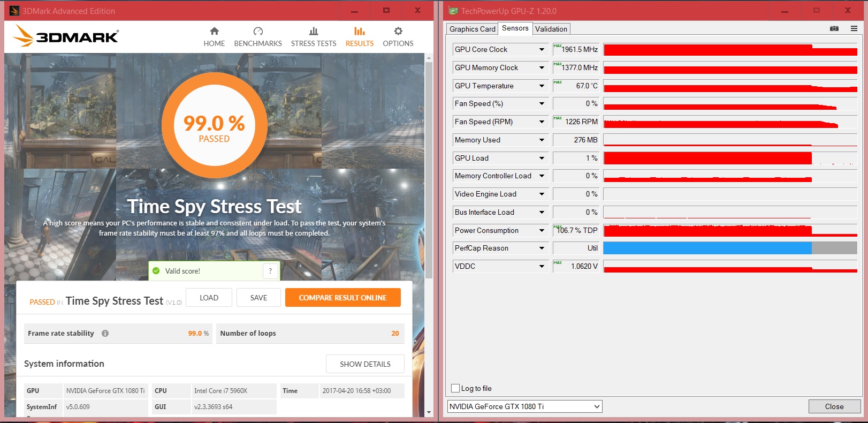The image size is (868, 423).
Task: Click the 99.0 % PASSED score circle
Action: tap(215, 125)
